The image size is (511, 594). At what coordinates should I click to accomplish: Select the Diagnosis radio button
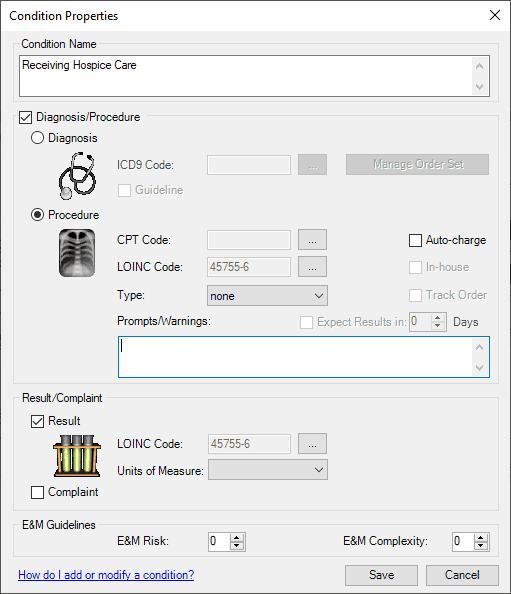[37, 138]
